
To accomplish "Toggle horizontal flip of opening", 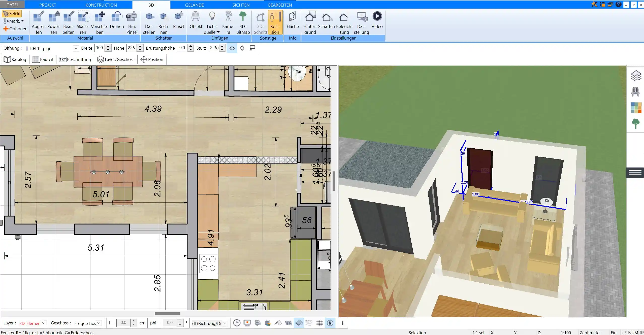I will click(232, 48).
